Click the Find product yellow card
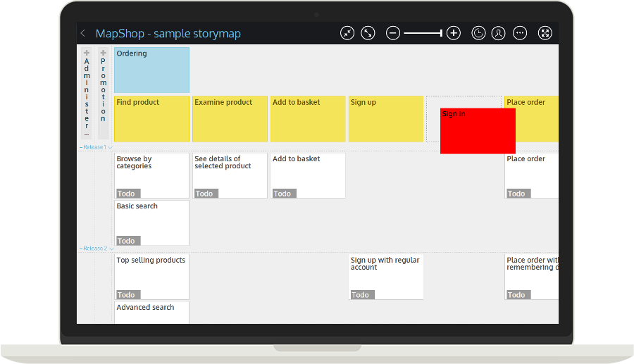 point(151,118)
